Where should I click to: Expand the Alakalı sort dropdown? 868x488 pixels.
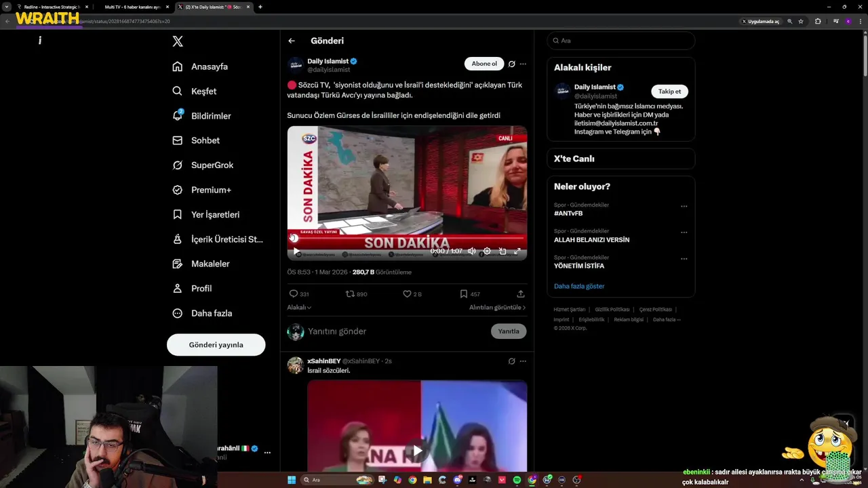[x=299, y=308]
